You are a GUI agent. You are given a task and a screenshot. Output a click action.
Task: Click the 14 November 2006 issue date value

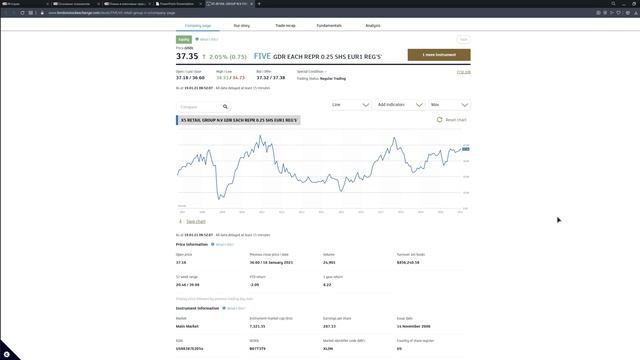(x=413, y=326)
